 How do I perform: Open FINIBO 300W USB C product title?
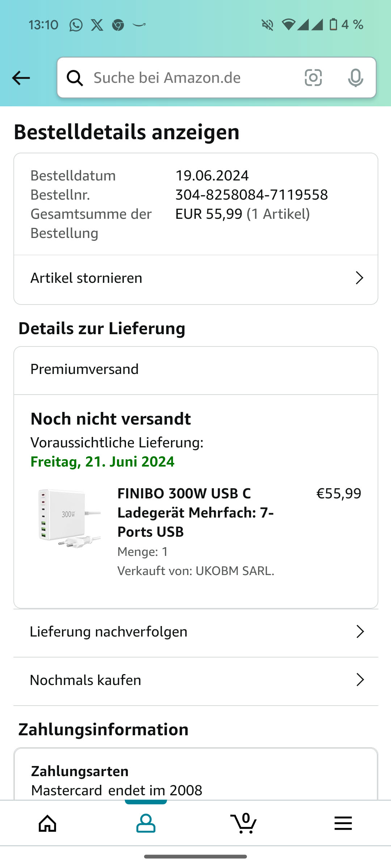point(195,512)
